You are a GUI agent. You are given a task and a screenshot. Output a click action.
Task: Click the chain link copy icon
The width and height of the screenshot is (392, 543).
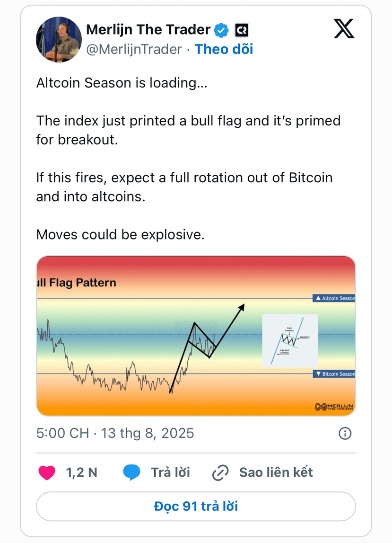pos(220,473)
